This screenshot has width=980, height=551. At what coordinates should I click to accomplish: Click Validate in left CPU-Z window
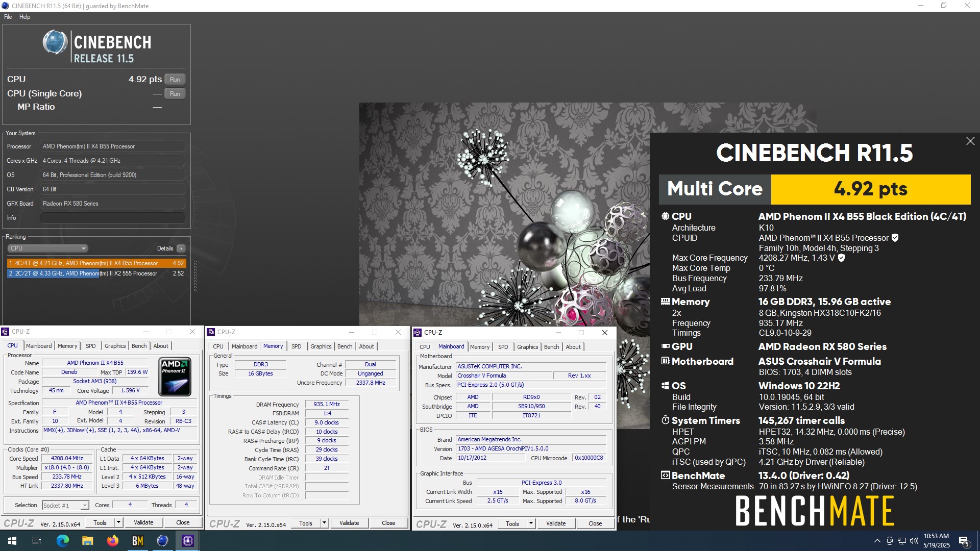point(143,522)
